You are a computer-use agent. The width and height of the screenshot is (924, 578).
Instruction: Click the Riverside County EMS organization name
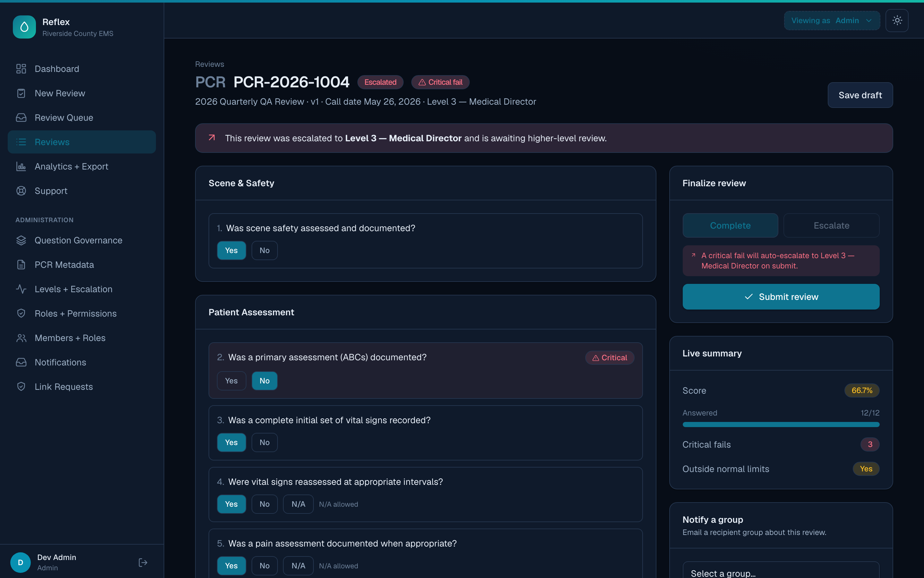tap(78, 34)
